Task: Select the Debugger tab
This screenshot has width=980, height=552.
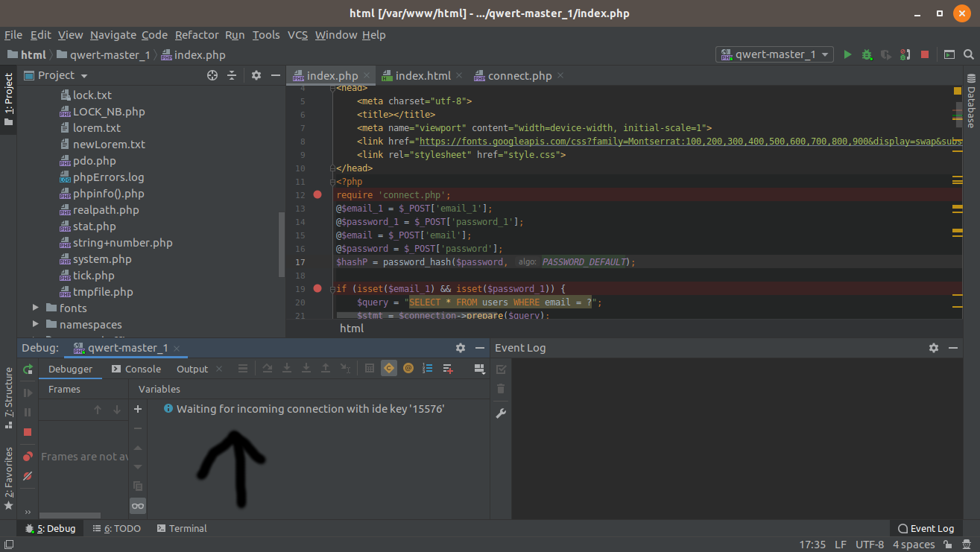Action: coord(70,369)
